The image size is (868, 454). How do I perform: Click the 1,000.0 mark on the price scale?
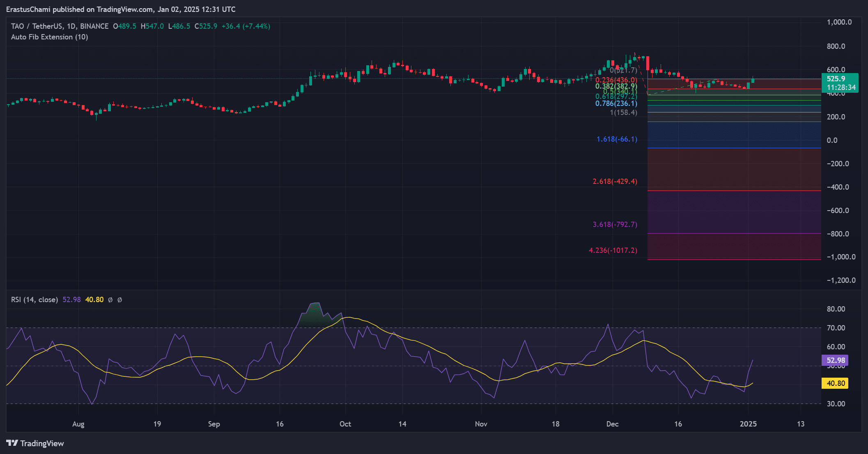click(839, 22)
